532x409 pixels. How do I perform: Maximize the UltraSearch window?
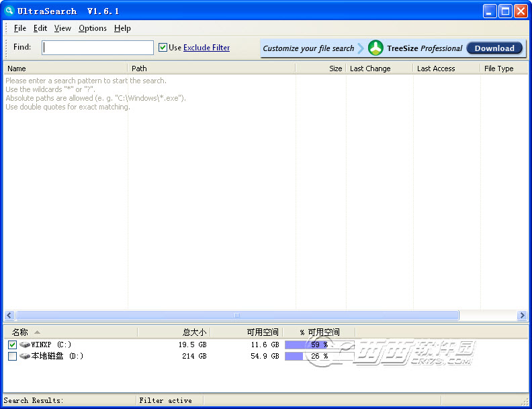[504, 11]
